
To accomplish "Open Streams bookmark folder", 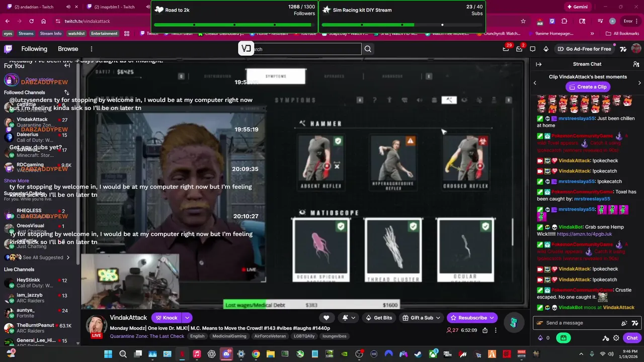I will point(26,34).
